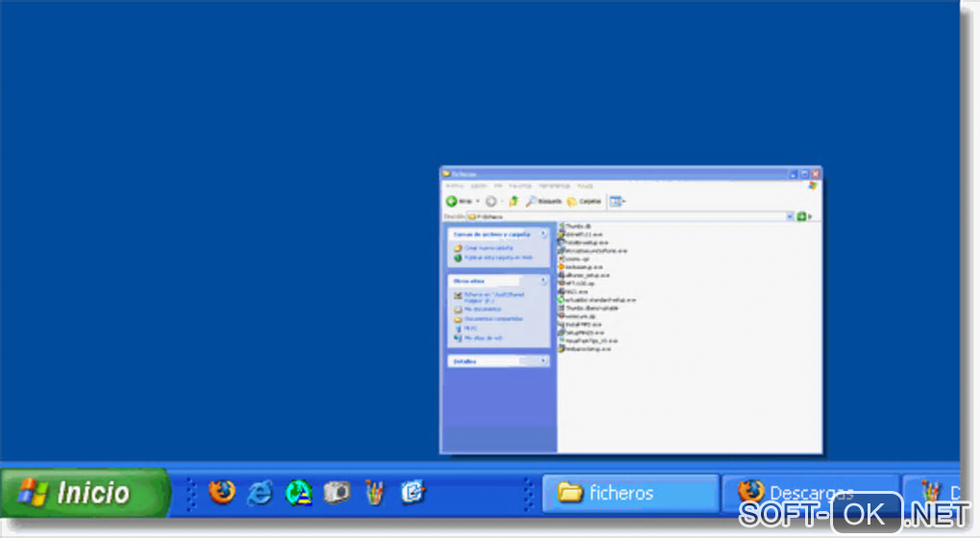This screenshot has height=538, width=980.
Task: Expand the address bar dropdown arrow
Action: (x=790, y=217)
